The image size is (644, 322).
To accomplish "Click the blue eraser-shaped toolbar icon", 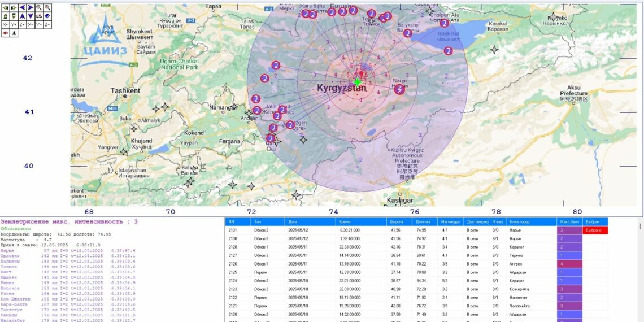I will [47, 16].
